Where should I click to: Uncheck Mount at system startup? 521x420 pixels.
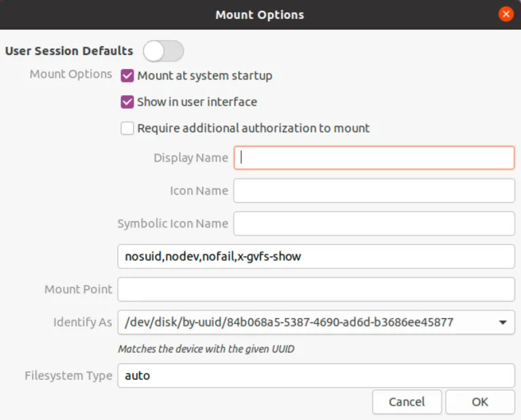128,75
